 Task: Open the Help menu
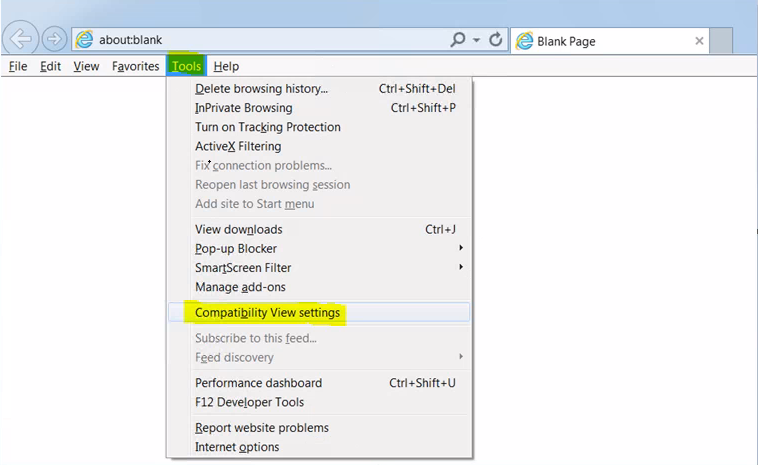[x=226, y=66]
